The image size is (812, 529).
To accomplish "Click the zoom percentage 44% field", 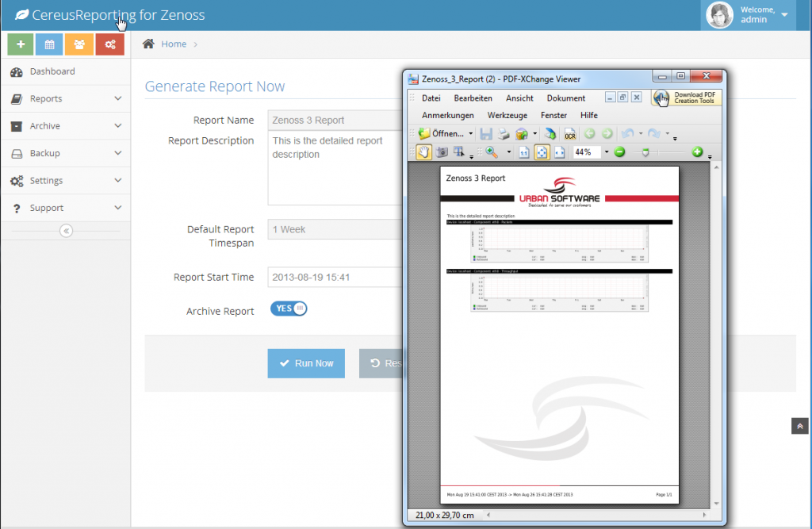I will pyautogui.click(x=587, y=152).
